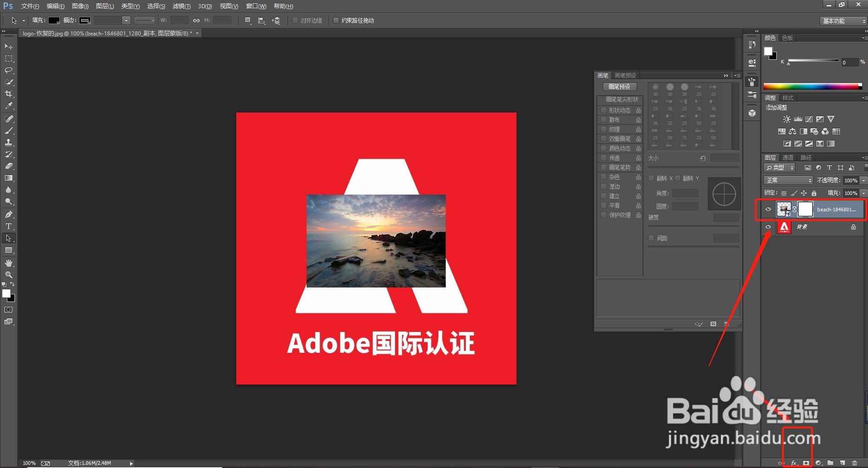Enable 对齐边缘 checkbox in options bar
Viewport: 868px width, 468px height.
(x=295, y=20)
